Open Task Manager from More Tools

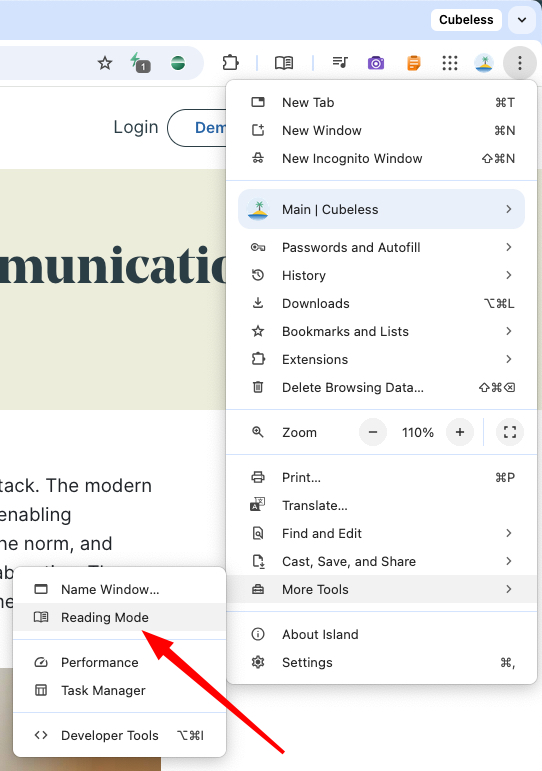(120, 690)
